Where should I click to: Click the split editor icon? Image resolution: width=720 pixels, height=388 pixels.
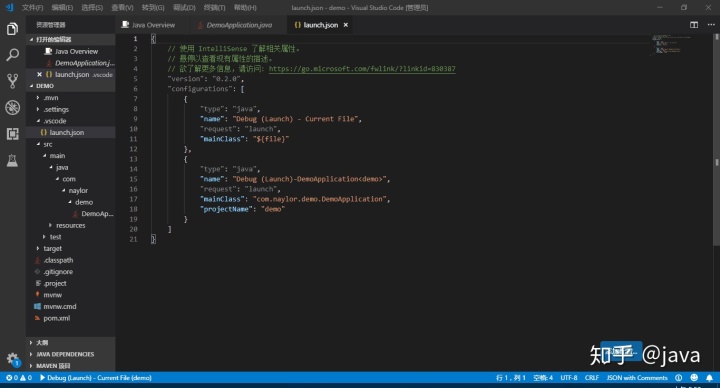pos(694,25)
